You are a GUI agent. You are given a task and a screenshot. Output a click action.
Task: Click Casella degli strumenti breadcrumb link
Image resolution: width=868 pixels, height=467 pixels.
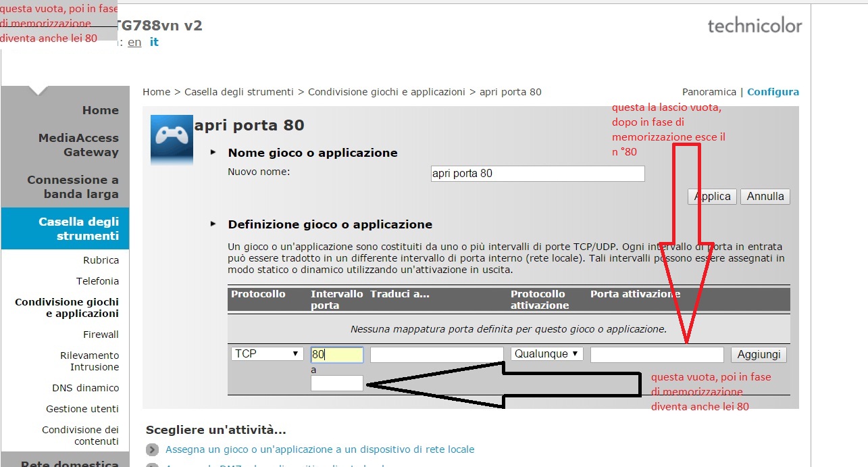[239, 92]
